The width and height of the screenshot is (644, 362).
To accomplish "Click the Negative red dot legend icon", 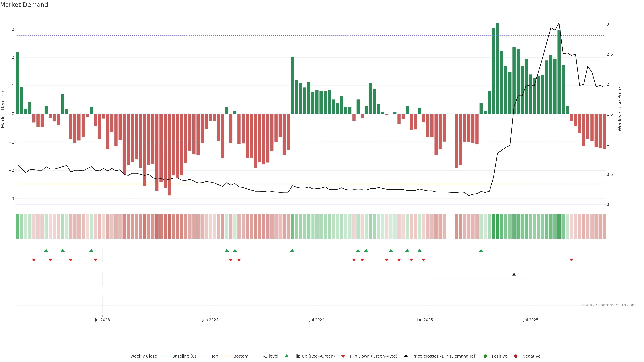I will 516,356.
